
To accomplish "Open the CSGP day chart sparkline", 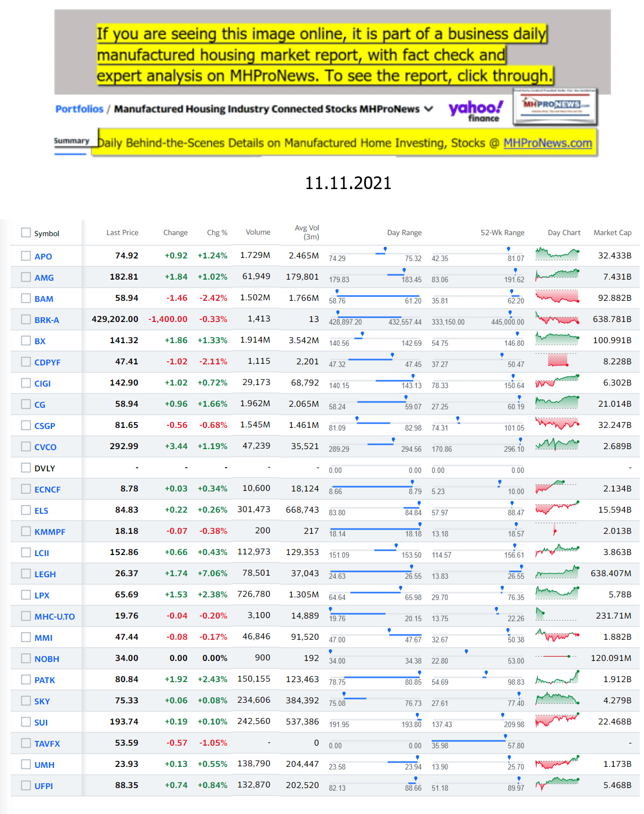I will coord(557,424).
